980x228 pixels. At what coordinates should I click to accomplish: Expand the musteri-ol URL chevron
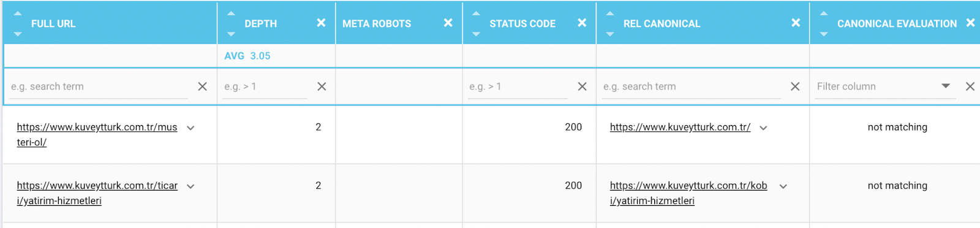[190, 128]
